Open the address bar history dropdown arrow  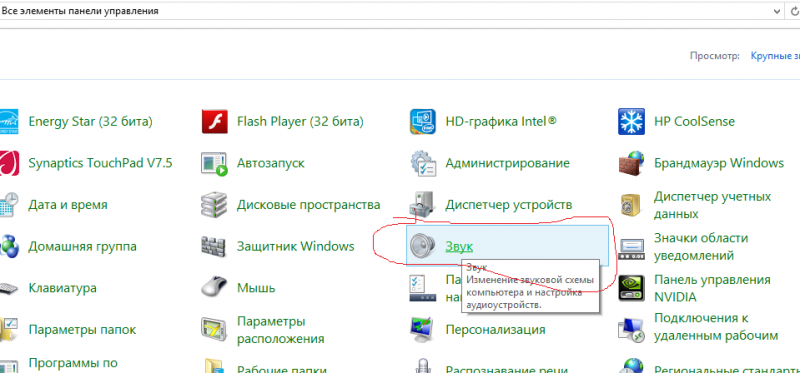(x=777, y=11)
